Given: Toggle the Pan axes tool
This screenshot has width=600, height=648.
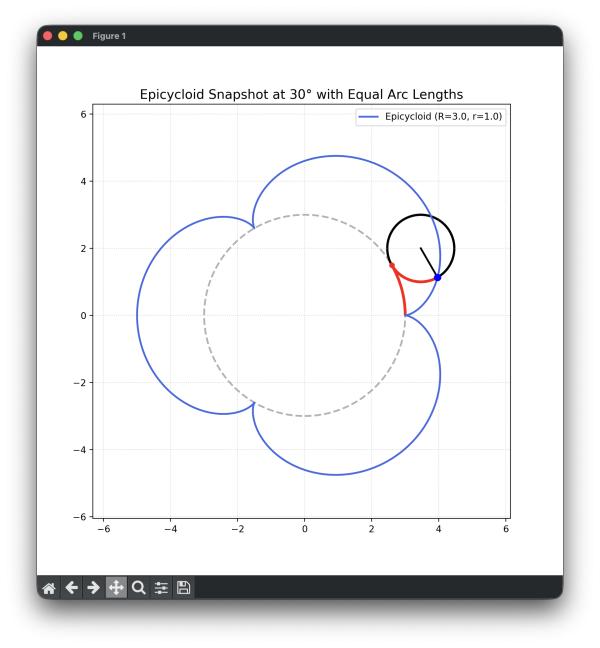Looking at the screenshot, I should tap(116, 587).
